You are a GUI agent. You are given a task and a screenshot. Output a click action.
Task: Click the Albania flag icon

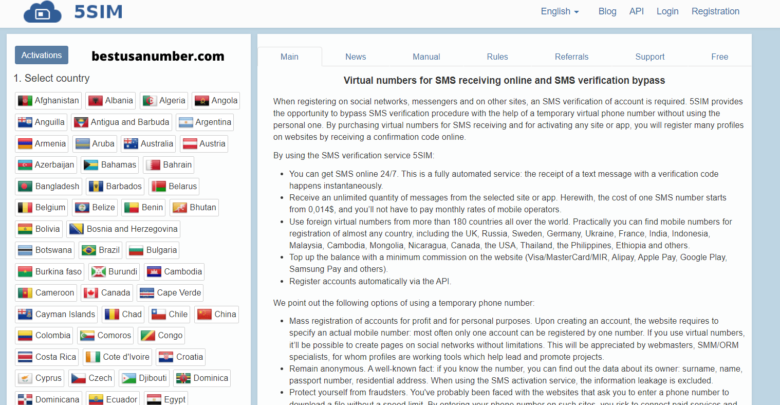pos(95,101)
